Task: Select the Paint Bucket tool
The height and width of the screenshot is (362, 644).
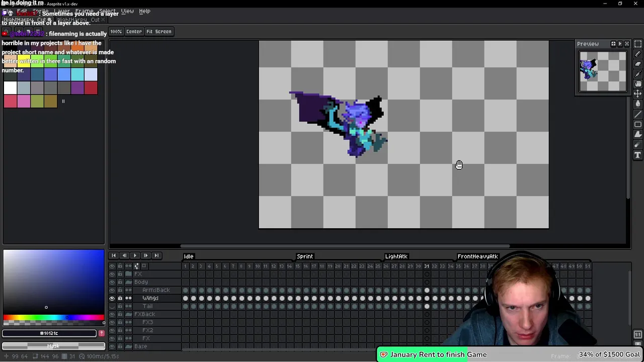Action: (638, 104)
